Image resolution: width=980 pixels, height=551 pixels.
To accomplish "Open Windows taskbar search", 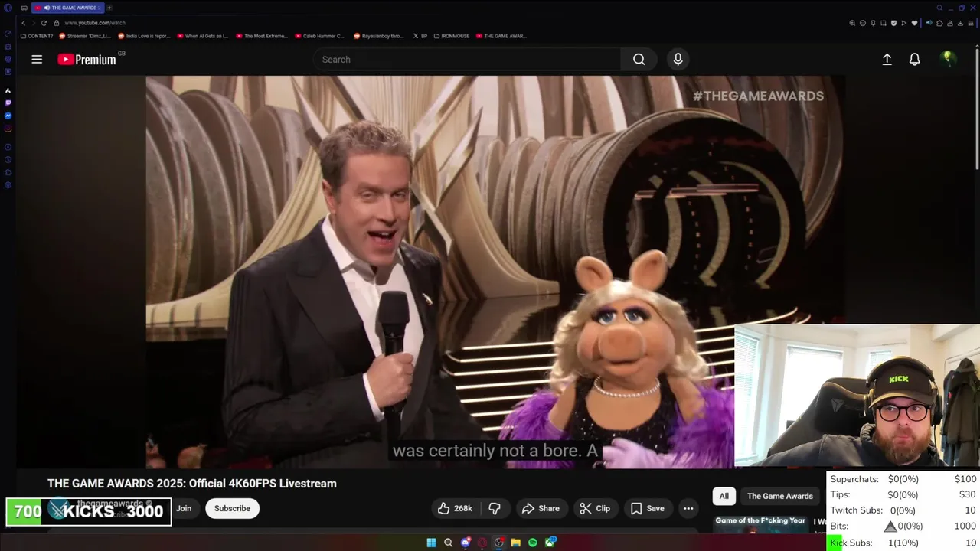I will tap(448, 543).
